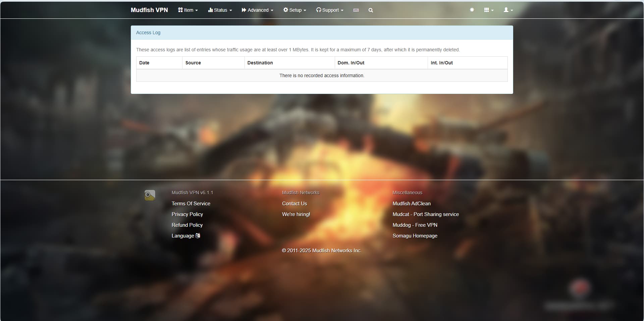Expand the Status dropdown menu

pos(220,10)
